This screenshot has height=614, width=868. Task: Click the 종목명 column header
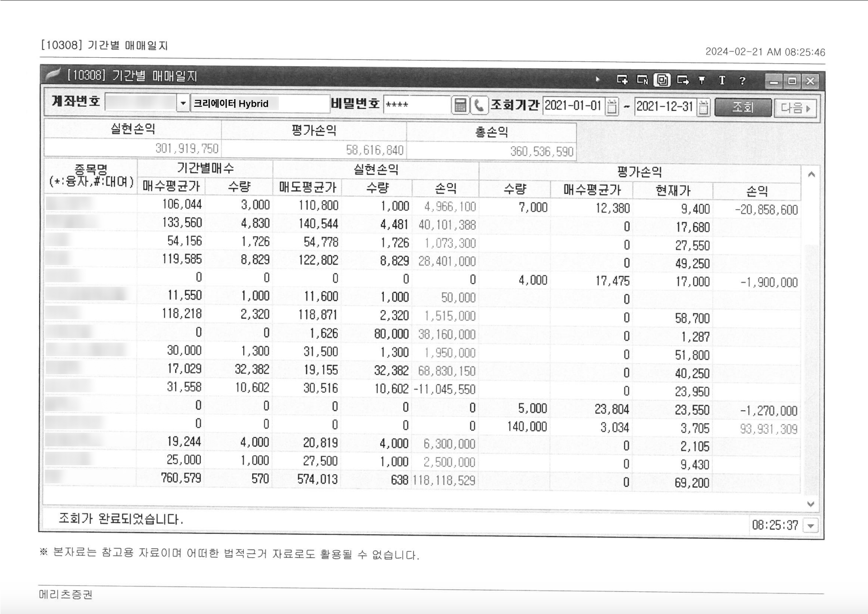pyautogui.click(x=91, y=176)
